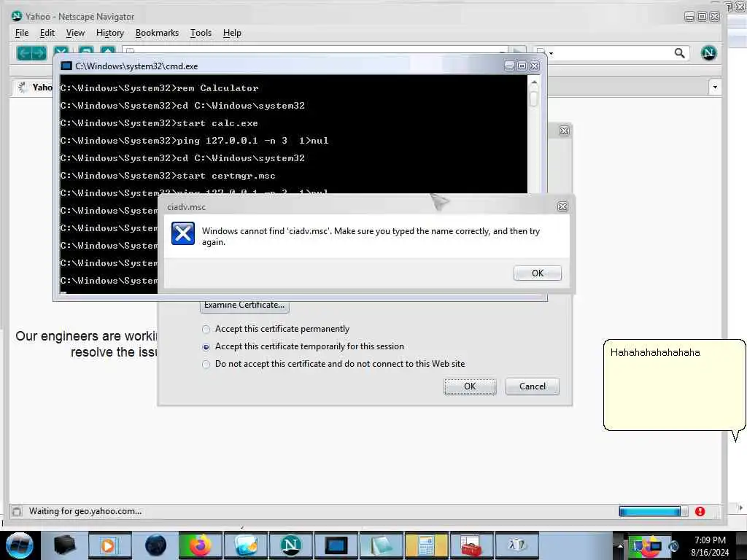Click Examine Certificate button
The width and height of the screenshot is (747, 560).
(x=244, y=306)
